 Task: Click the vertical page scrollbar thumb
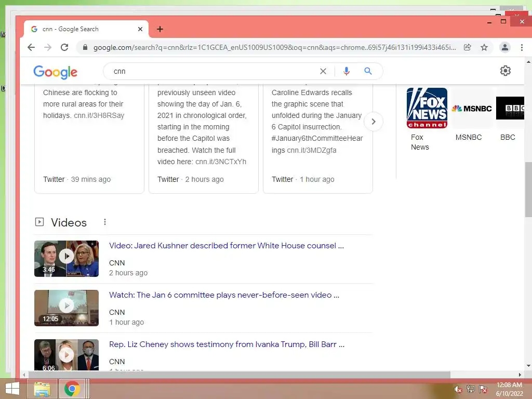(x=528, y=189)
